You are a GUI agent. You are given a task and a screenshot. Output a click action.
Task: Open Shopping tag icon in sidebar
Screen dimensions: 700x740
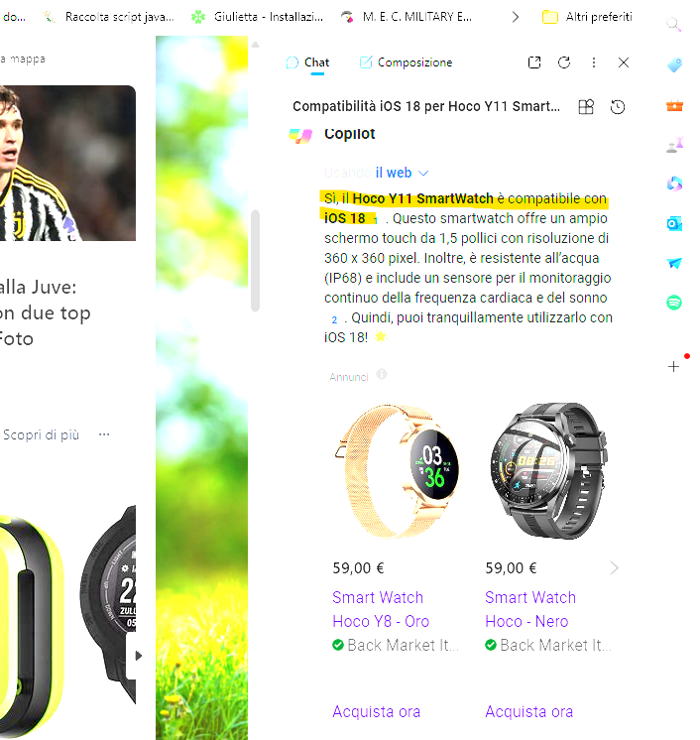click(x=674, y=65)
